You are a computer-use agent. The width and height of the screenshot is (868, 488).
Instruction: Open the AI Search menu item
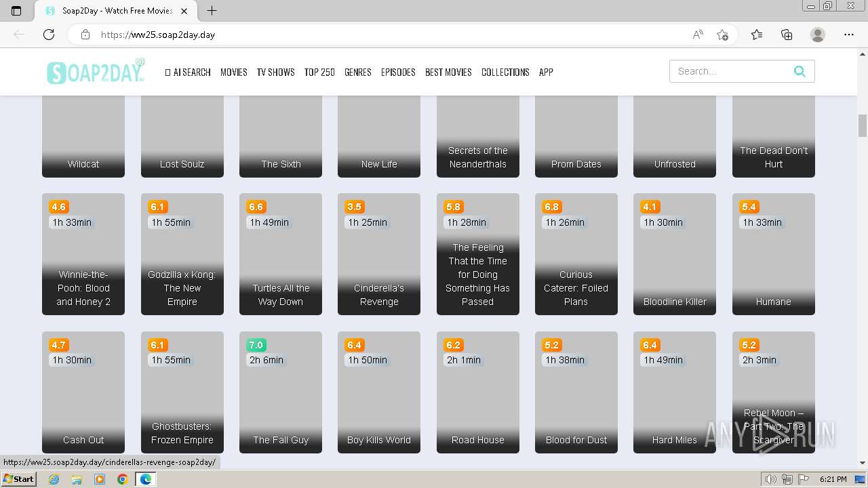pyautogui.click(x=188, y=72)
